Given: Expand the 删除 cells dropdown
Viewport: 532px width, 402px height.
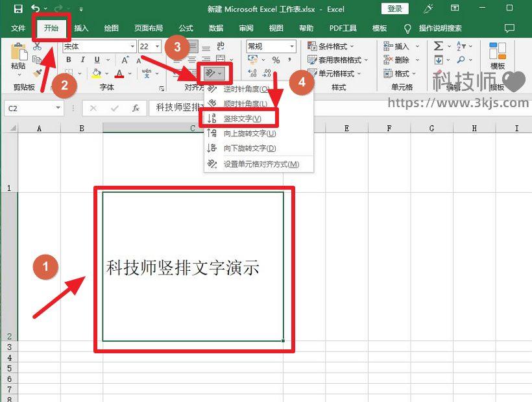Looking at the screenshot, I should click(x=418, y=60).
